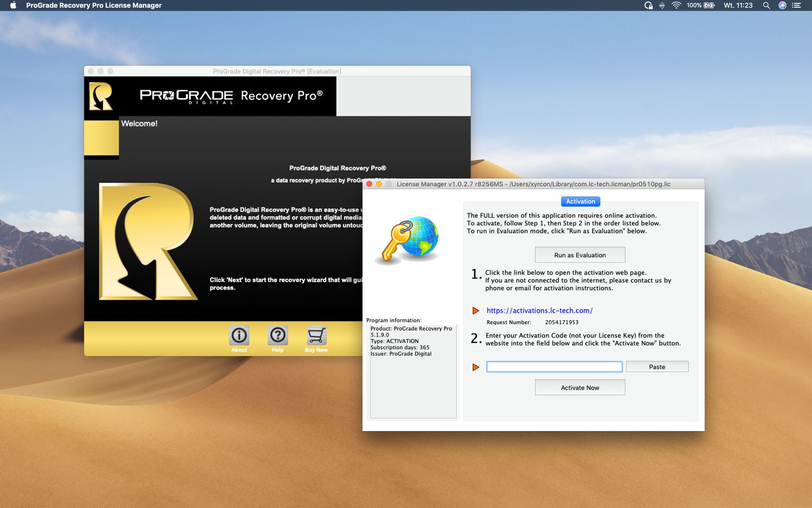812x508 pixels.
Task: Click the Paste button
Action: tap(657, 367)
